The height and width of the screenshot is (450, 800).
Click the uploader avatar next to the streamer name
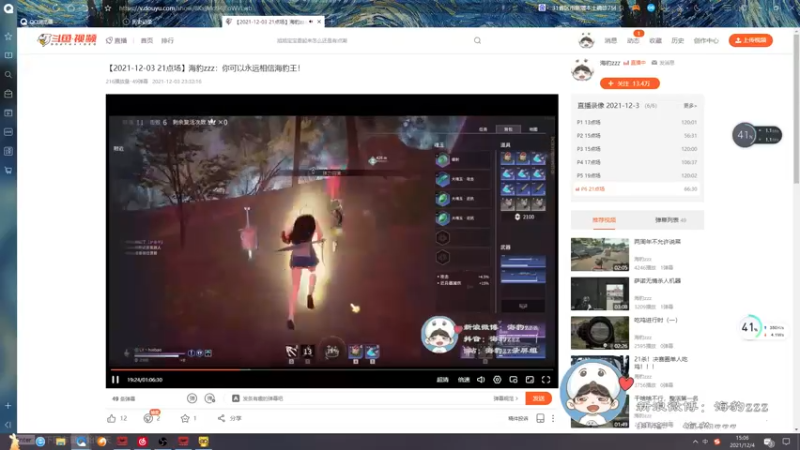pyautogui.click(x=583, y=71)
